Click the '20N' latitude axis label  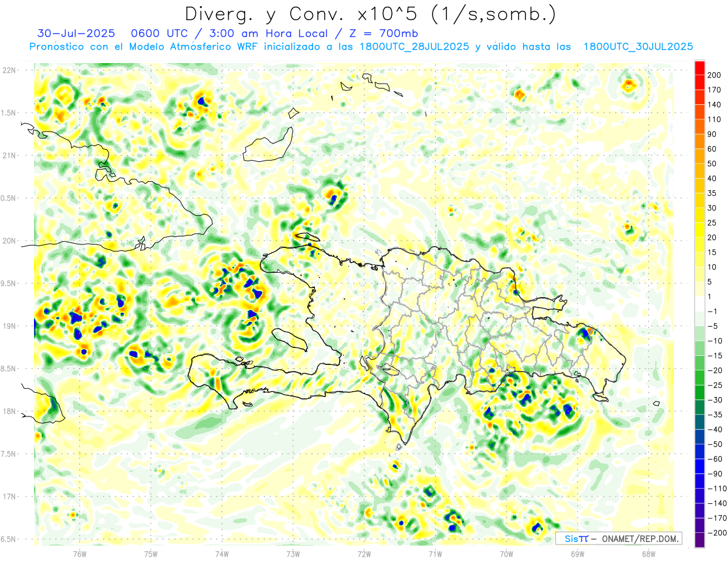[9, 241]
